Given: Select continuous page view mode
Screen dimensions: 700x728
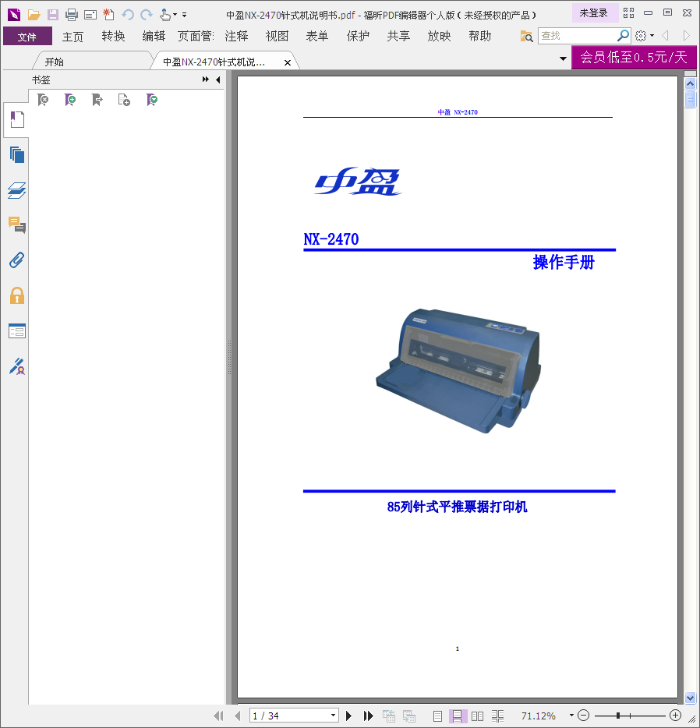Looking at the screenshot, I should pos(458,716).
